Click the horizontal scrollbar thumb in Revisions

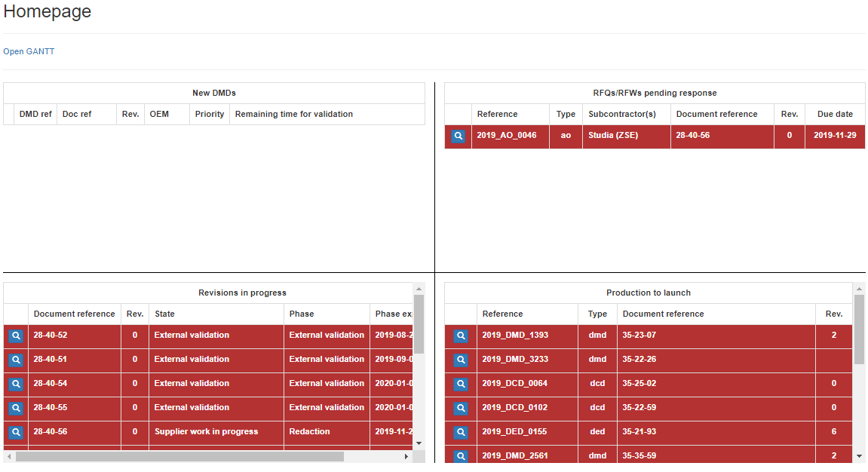(x=179, y=457)
